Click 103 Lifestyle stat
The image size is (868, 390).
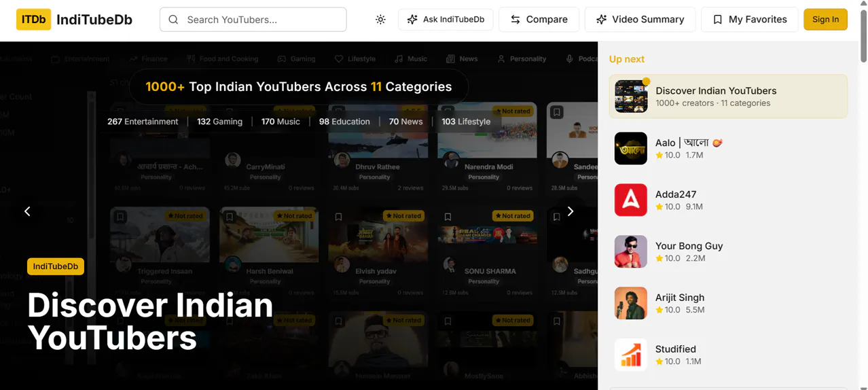pos(466,122)
